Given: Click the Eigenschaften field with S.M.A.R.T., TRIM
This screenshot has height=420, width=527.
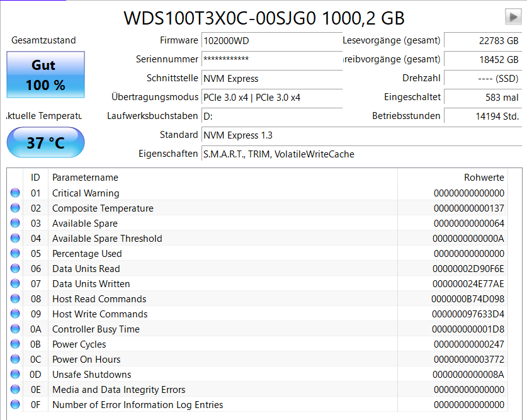Looking at the screenshot, I should tap(361, 154).
